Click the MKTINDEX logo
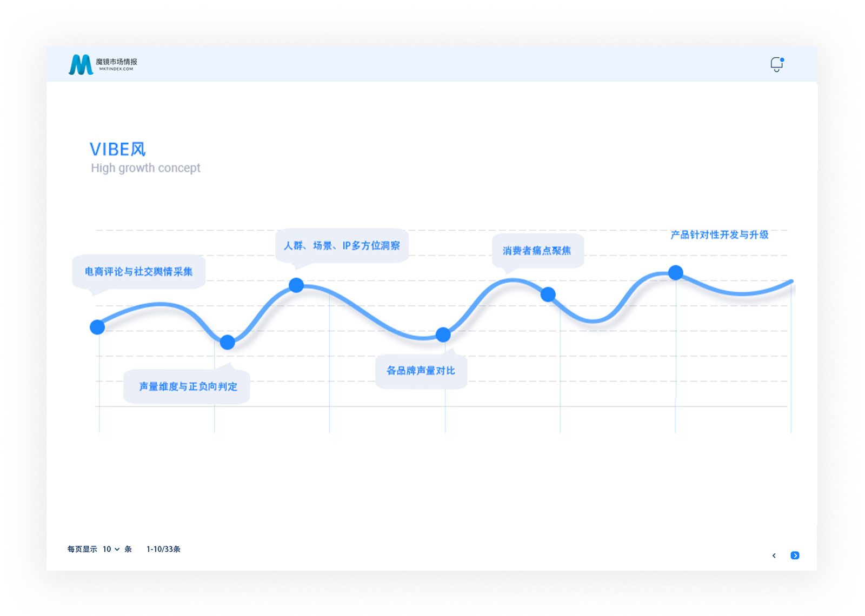Viewport: 865px width, 616px height. 103,64
